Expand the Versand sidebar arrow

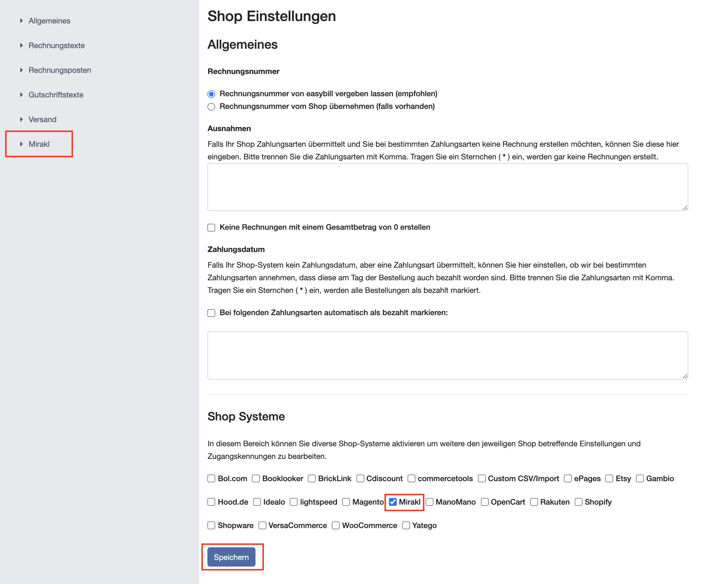[21, 120]
